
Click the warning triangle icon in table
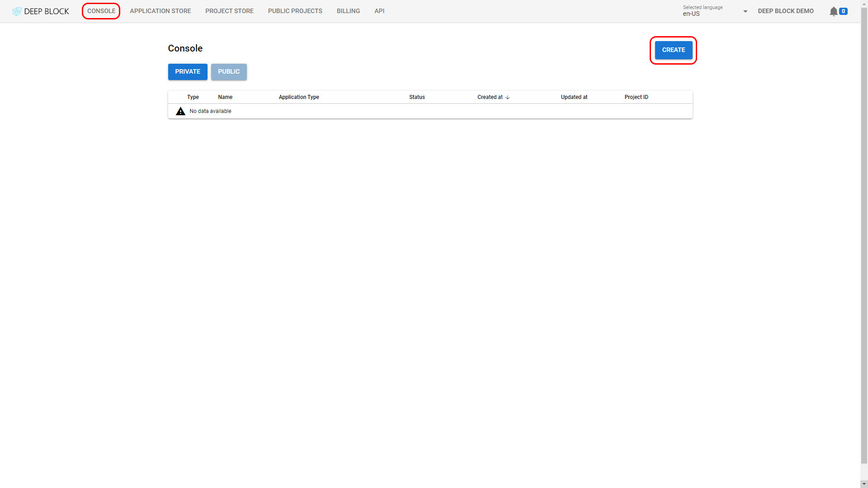[180, 111]
